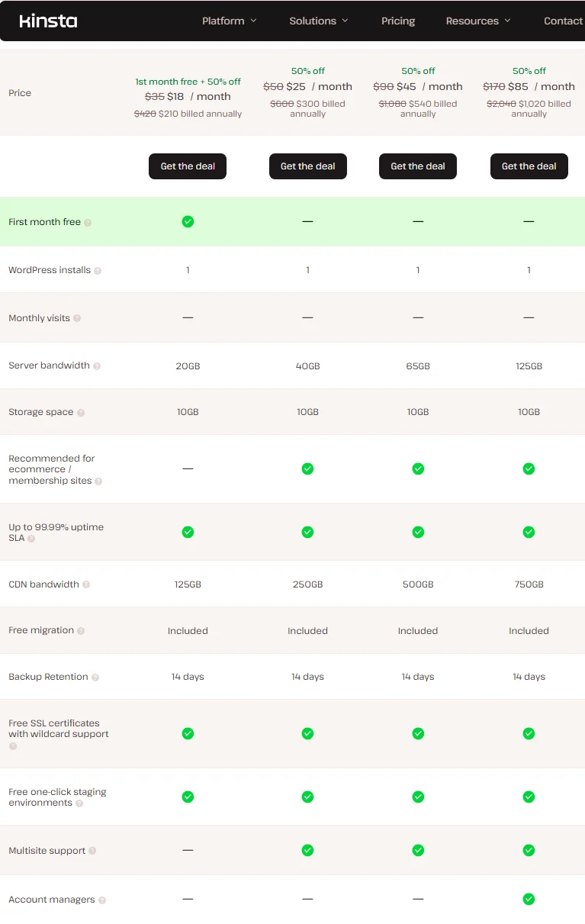Get the deal for the $18/month plan
Screen dimensions: 585x924
tap(188, 166)
